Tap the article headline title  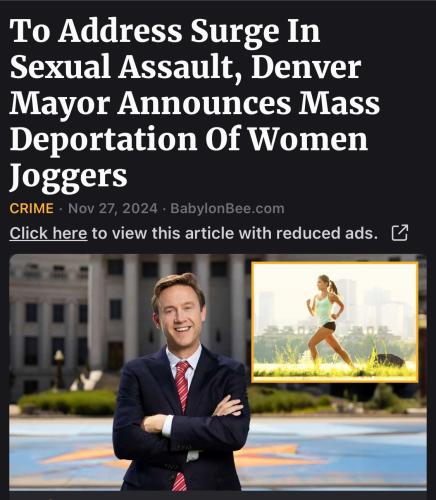pyautogui.click(x=195, y=104)
